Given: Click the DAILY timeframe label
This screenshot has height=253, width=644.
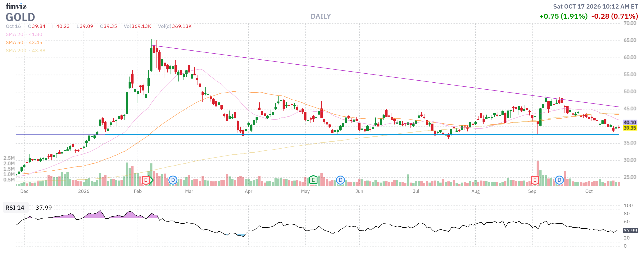Looking at the screenshot, I should coord(320,16).
